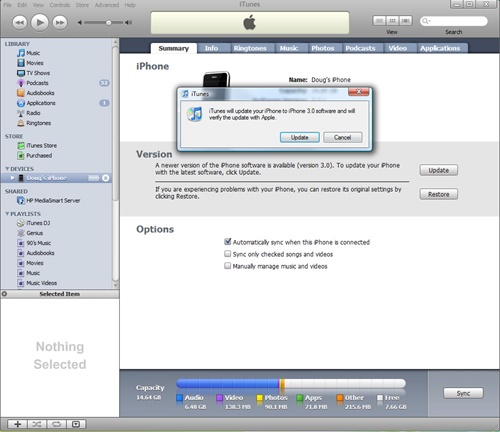Click Update in the iTunes dialog
The height and width of the screenshot is (432, 500).
[x=300, y=137]
